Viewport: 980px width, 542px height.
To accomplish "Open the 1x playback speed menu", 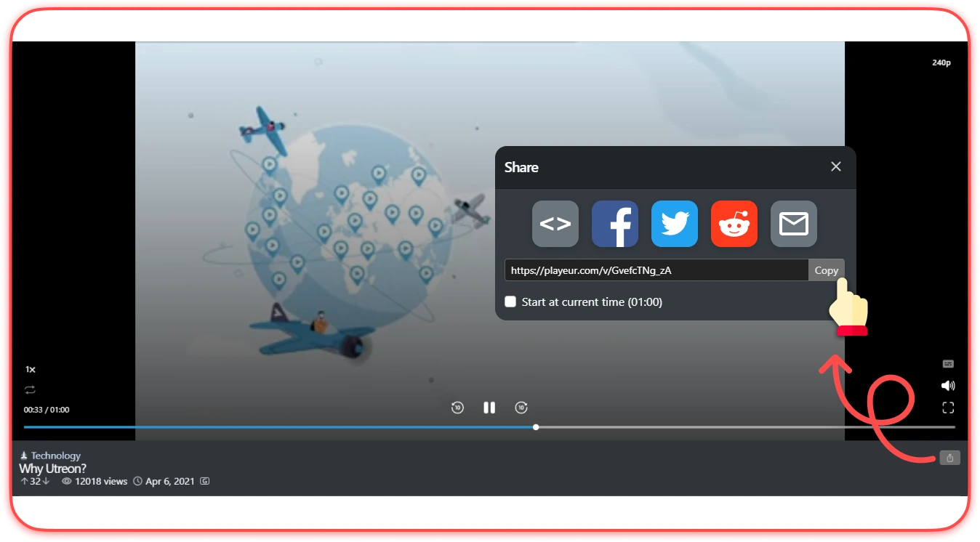I will 31,370.
